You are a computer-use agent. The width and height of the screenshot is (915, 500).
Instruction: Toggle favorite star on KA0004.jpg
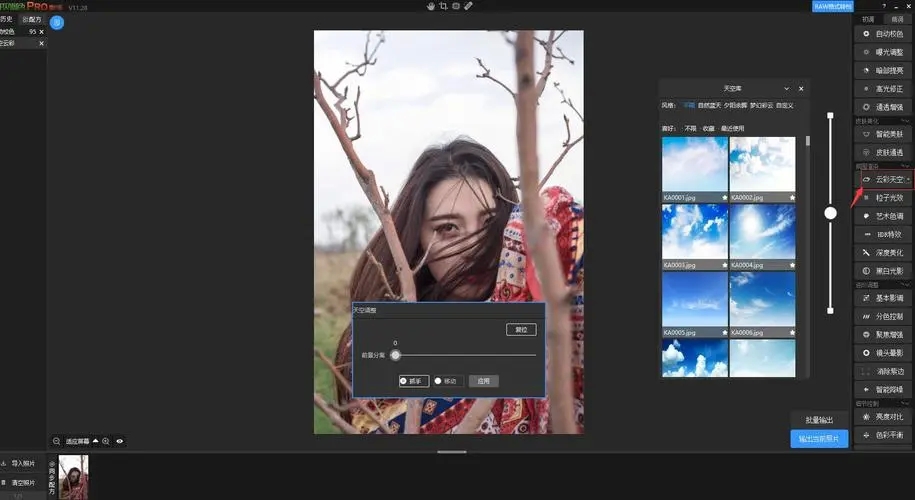pyautogui.click(x=792, y=265)
